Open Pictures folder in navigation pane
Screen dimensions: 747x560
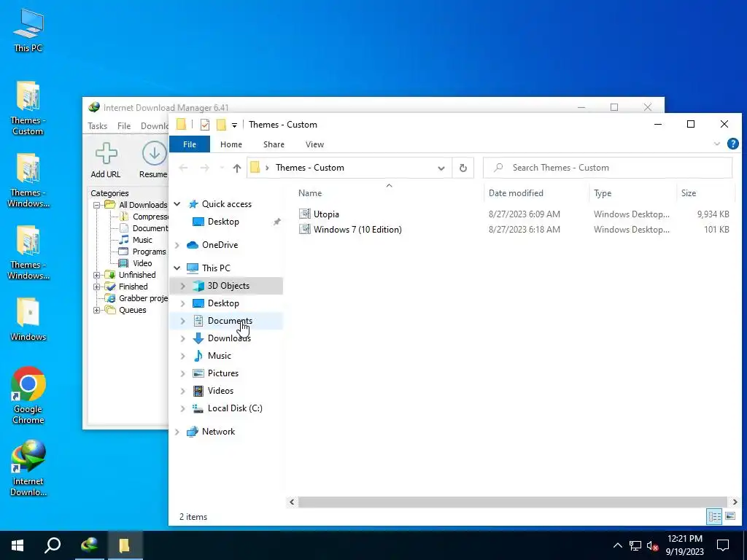point(223,373)
